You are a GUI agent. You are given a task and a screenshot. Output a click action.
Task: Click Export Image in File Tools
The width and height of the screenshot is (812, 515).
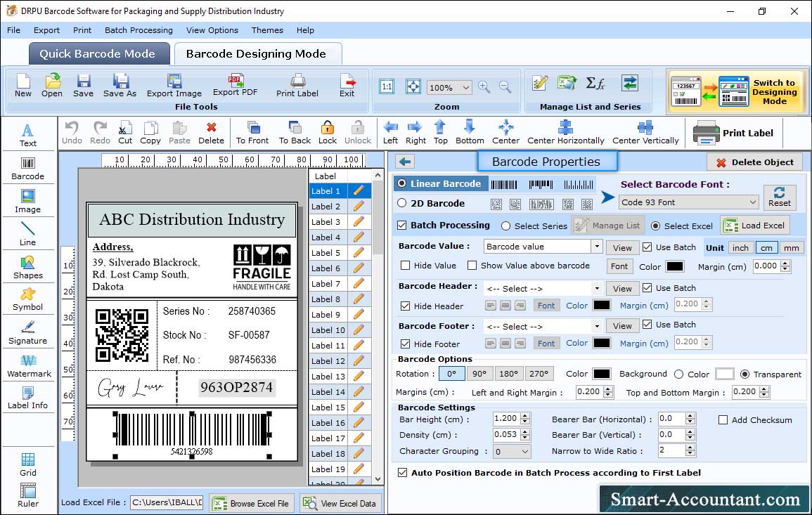(174, 86)
